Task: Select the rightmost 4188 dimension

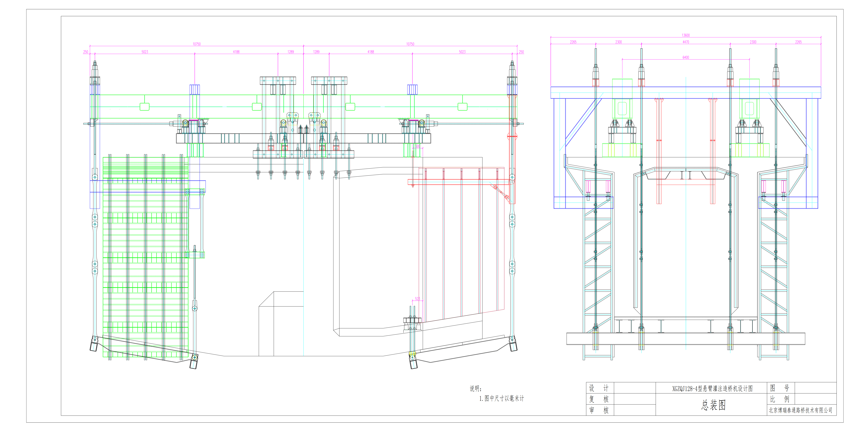Action: coord(371,52)
